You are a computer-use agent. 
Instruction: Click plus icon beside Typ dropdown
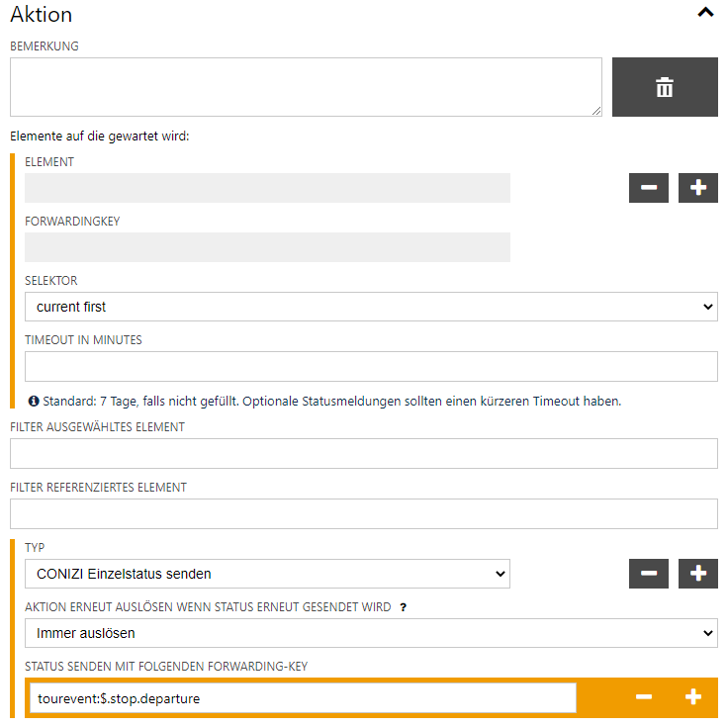[x=697, y=574]
